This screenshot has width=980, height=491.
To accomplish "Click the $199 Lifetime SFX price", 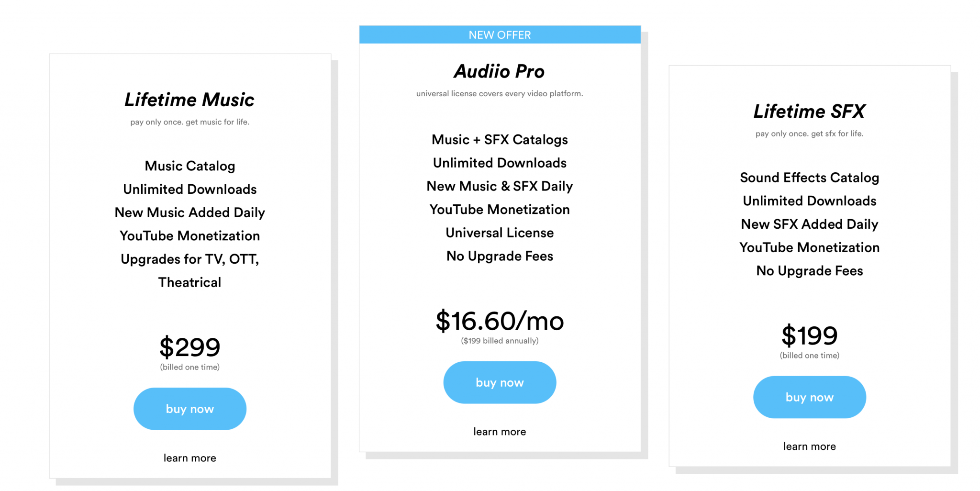I will [x=809, y=335].
